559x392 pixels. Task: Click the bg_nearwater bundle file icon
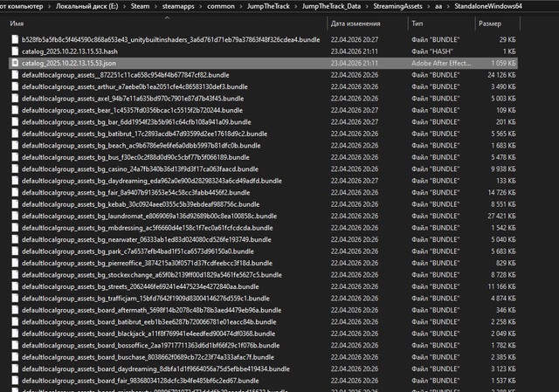(15, 239)
